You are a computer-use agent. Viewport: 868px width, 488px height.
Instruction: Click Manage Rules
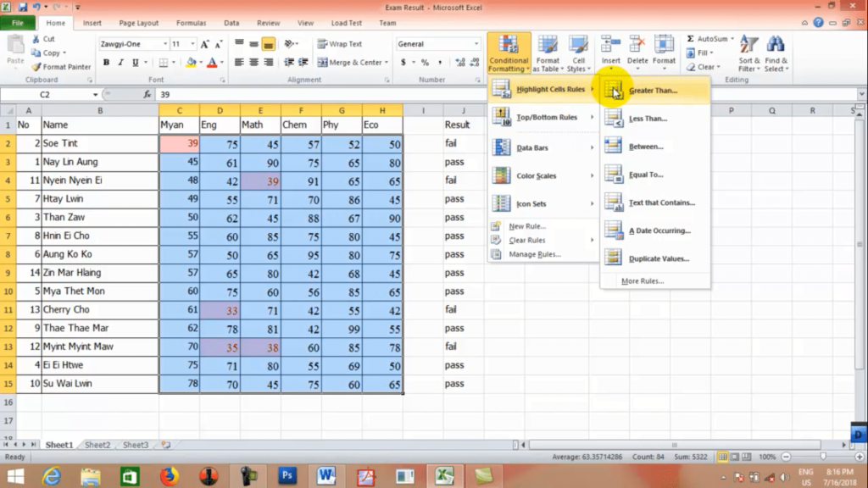534,254
